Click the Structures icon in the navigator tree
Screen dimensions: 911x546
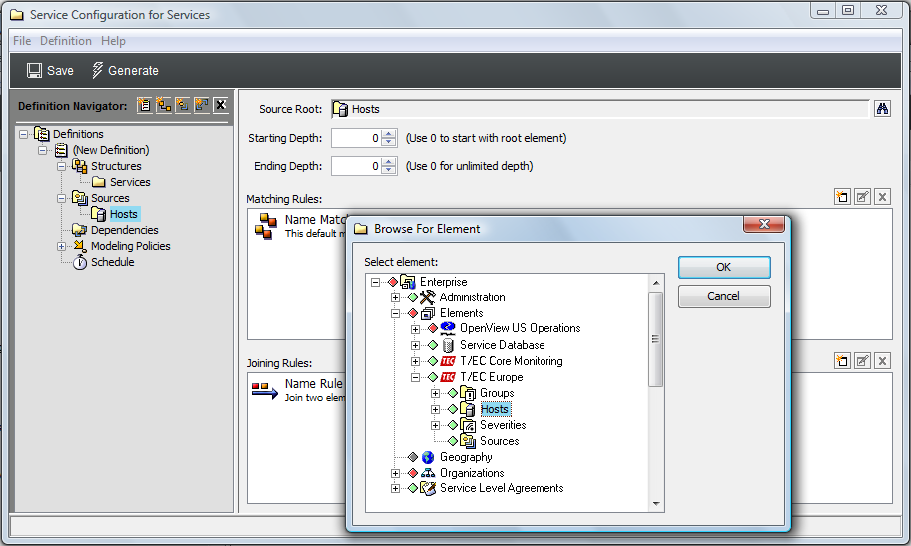(80, 166)
